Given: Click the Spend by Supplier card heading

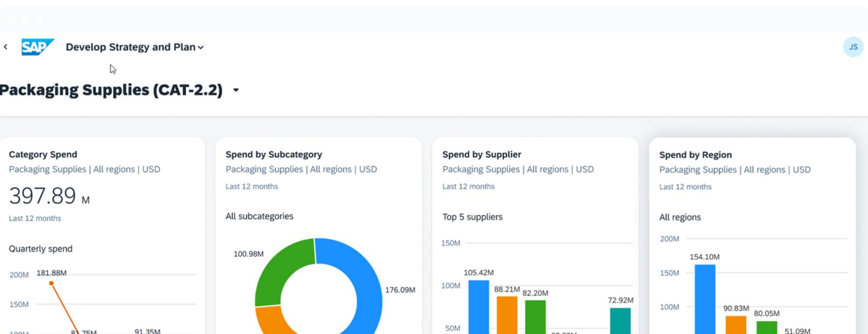Looking at the screenshot, I should (x=481, y=154).
